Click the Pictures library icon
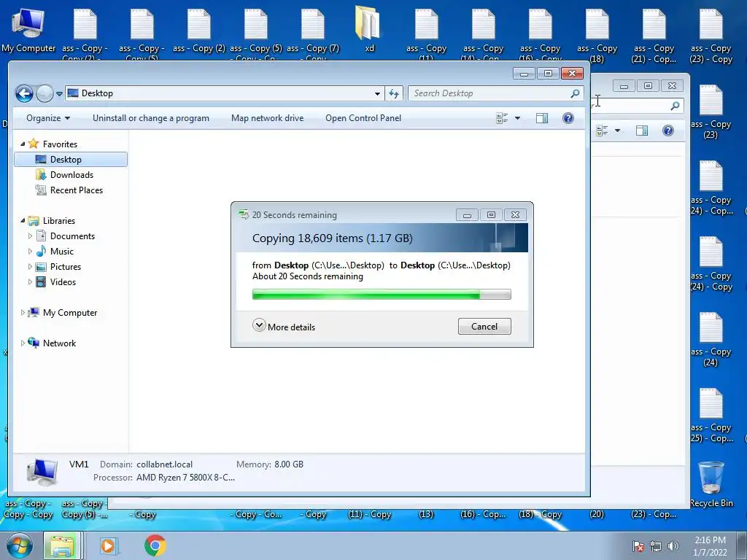The image size is (747, 560). pyautogui.click(x=42, y=267)
